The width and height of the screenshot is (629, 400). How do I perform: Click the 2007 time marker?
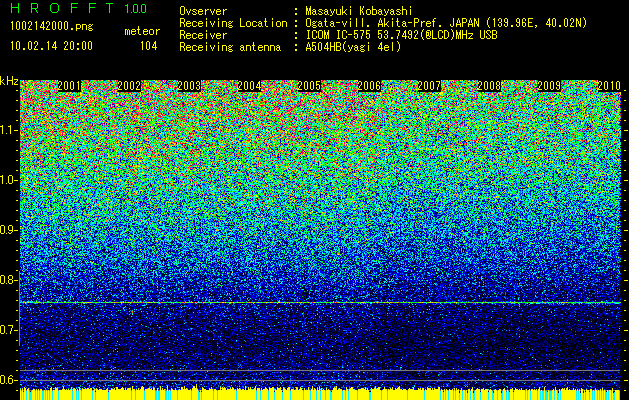click(429, 86)
